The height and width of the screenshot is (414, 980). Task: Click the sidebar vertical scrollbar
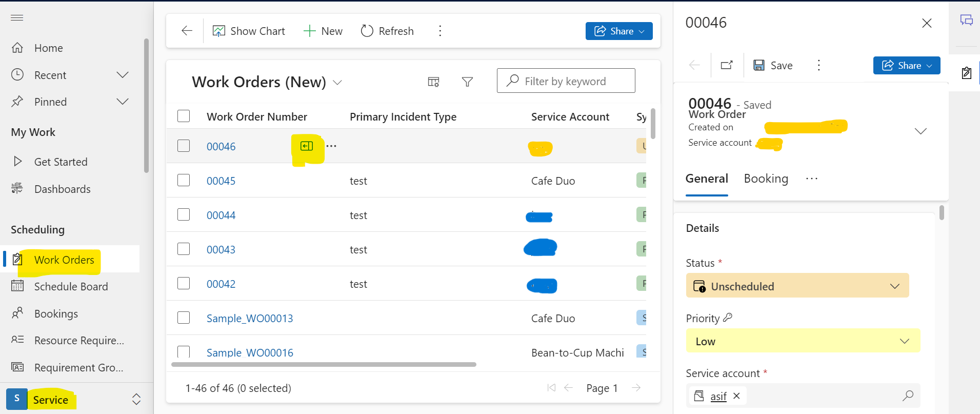pyautogui.click(x=147, y=105)
